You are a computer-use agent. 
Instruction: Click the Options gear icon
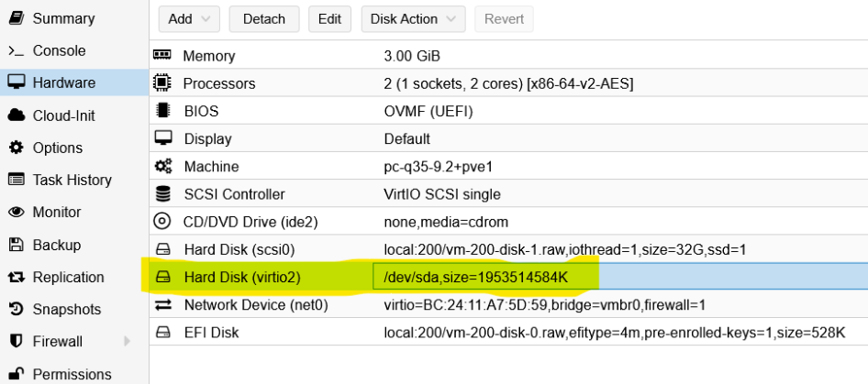click(x=16, y=148)
